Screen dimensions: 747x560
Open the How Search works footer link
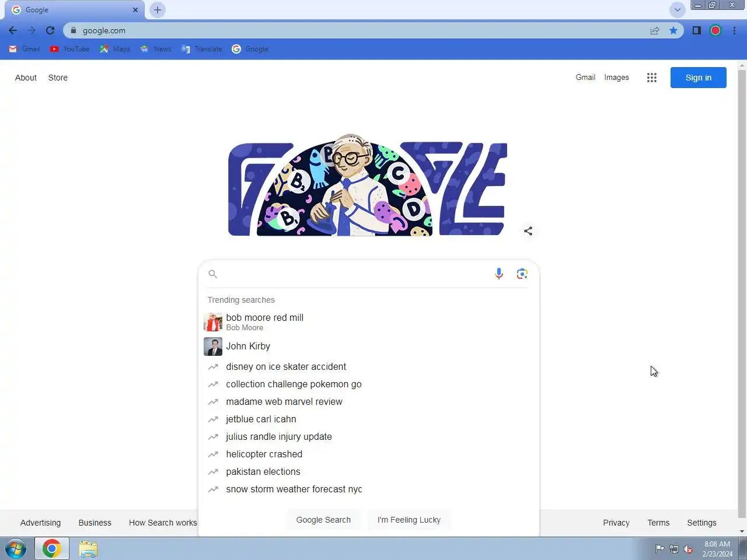[x=163, y=523]
